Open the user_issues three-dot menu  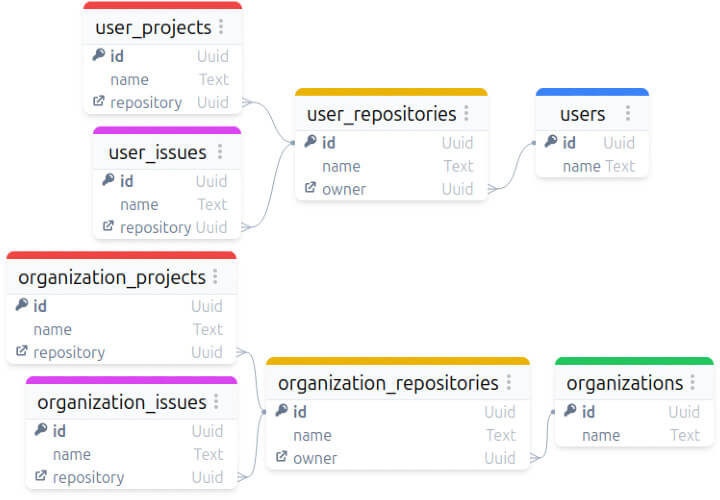[x=220, y=152]
